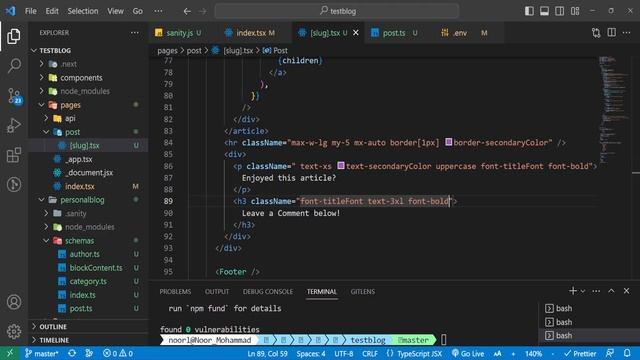The height and width of the screenshot is (360, 640).
Task: Open terminal panel more actions ellipsis
Action: tap(596, 291)
